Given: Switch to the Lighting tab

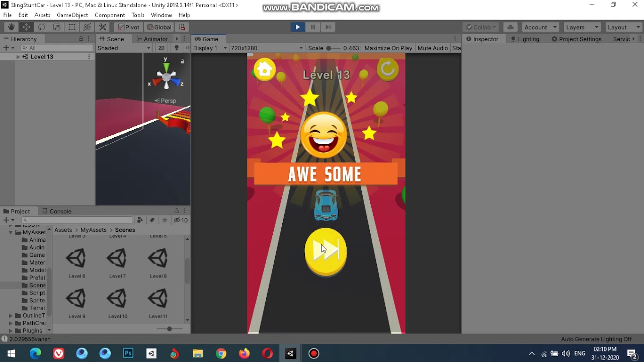Looking at the screenshot, I should [525, 39].
